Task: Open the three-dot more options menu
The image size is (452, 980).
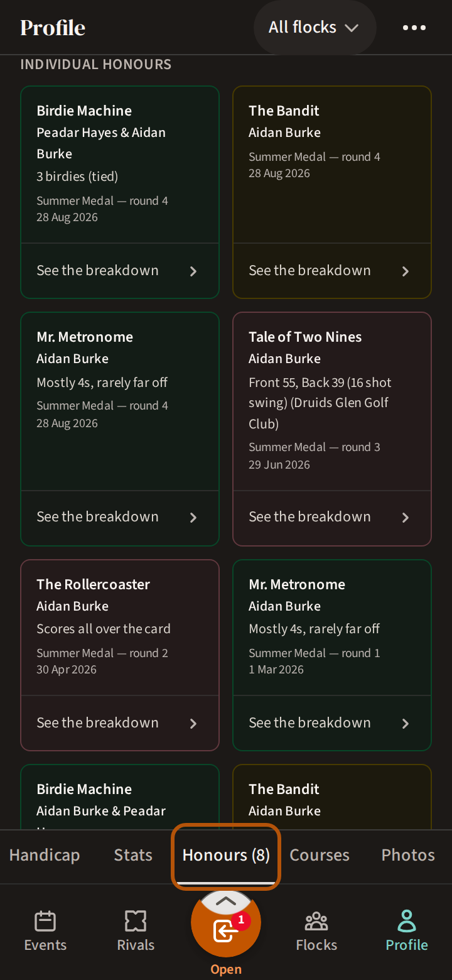Action: click(x=414, y=28)
